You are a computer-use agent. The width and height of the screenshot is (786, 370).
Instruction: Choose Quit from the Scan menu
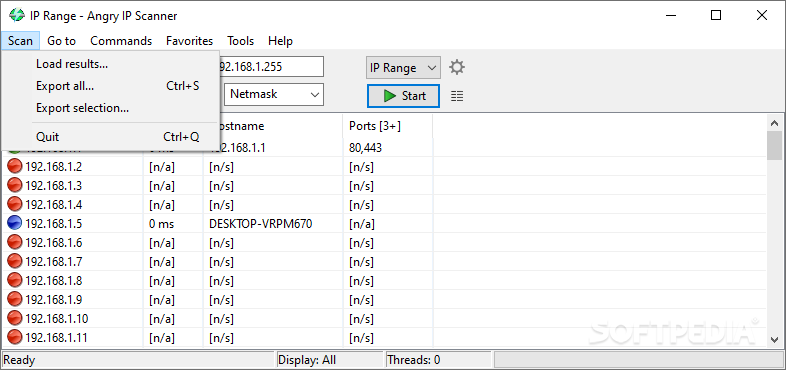pos(110,136)
